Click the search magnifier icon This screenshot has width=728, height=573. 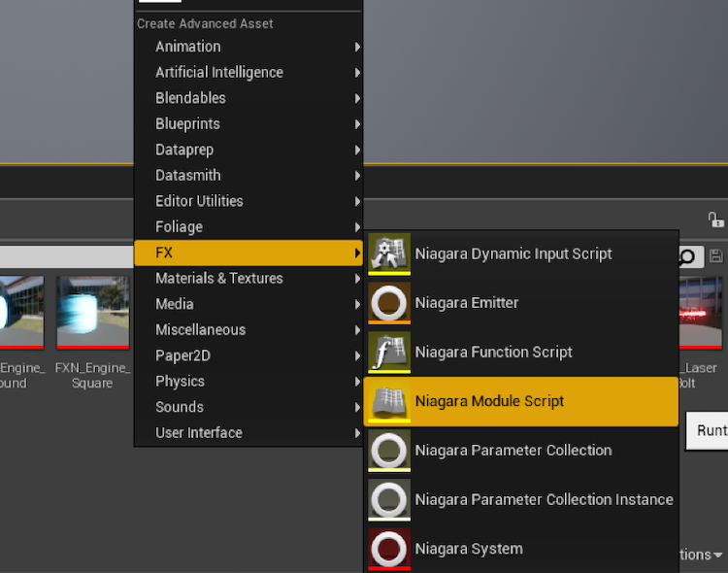click(688, 257)
